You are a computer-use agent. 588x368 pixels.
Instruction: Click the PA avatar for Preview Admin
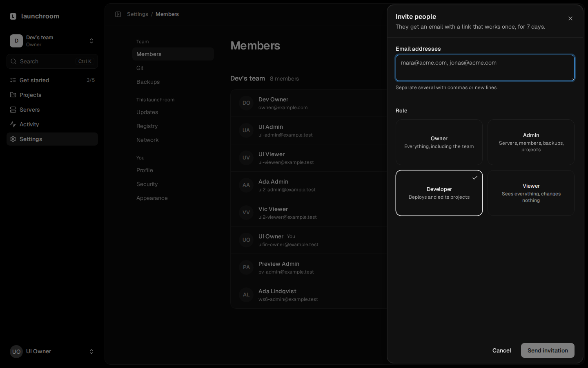coord(246,267)
